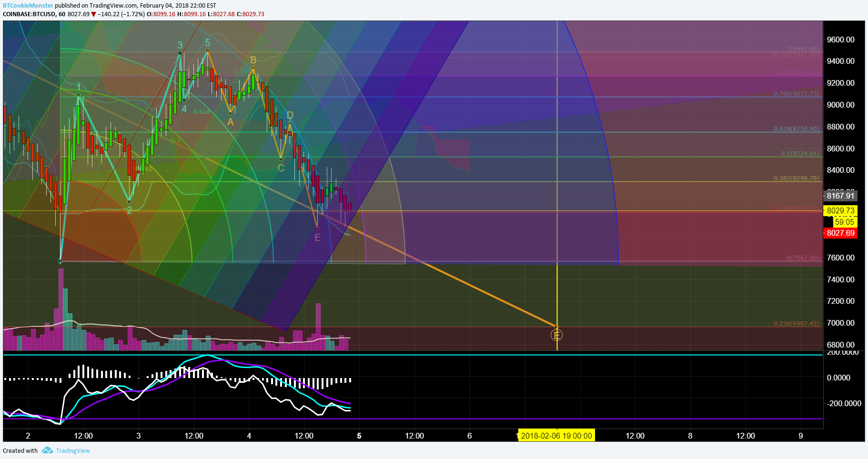Click the 7600.00 price axis label
Viewport: 868px width, 459px height.
click(841, 258)
